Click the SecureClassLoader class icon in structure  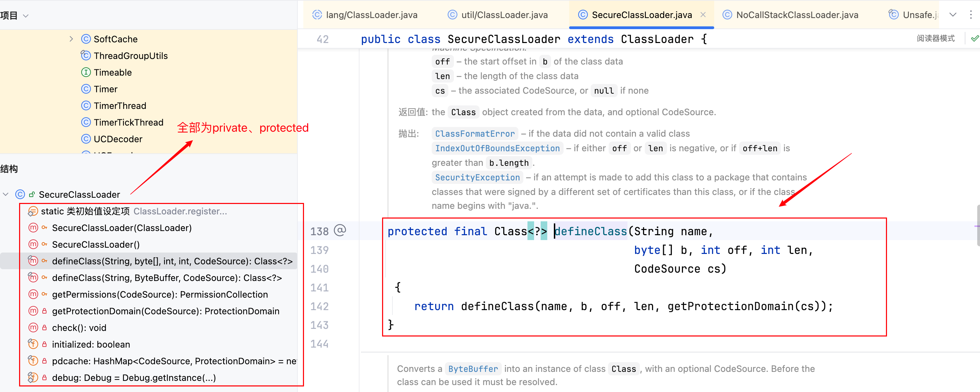point(20,194)
